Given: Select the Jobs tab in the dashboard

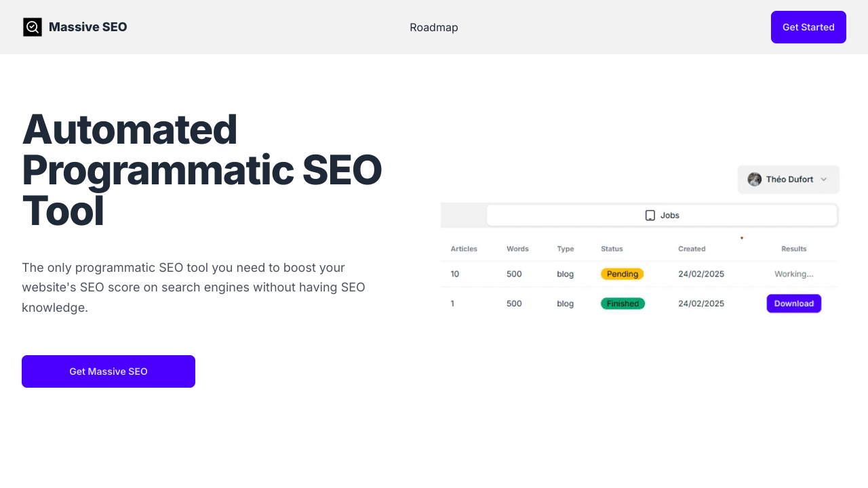Looking at the screenshot, I should (662, 215).
